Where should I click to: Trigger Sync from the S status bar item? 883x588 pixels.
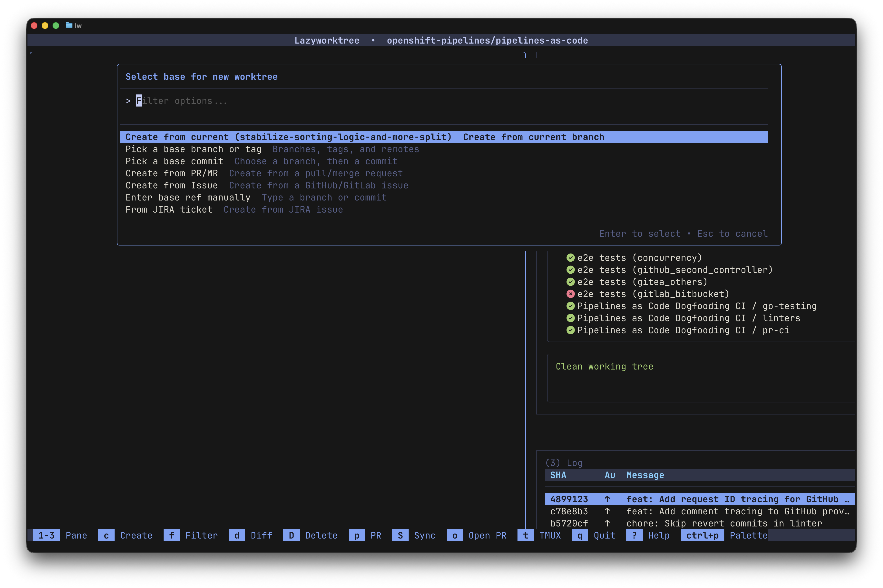click(400, 535)
